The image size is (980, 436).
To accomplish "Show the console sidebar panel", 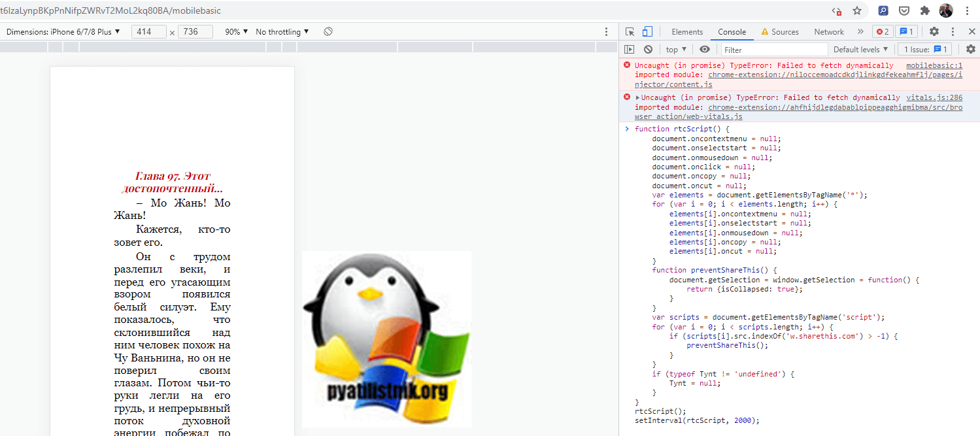I will coord(629,49).
